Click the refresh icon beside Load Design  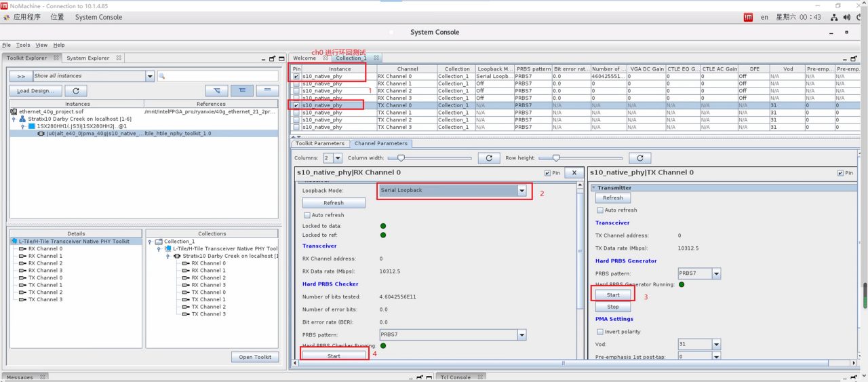pos(76,90)
